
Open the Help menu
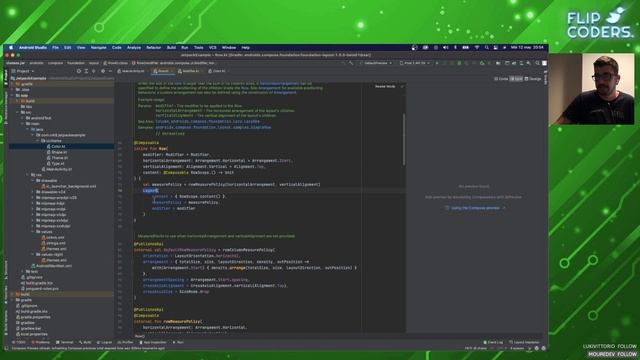245,48
